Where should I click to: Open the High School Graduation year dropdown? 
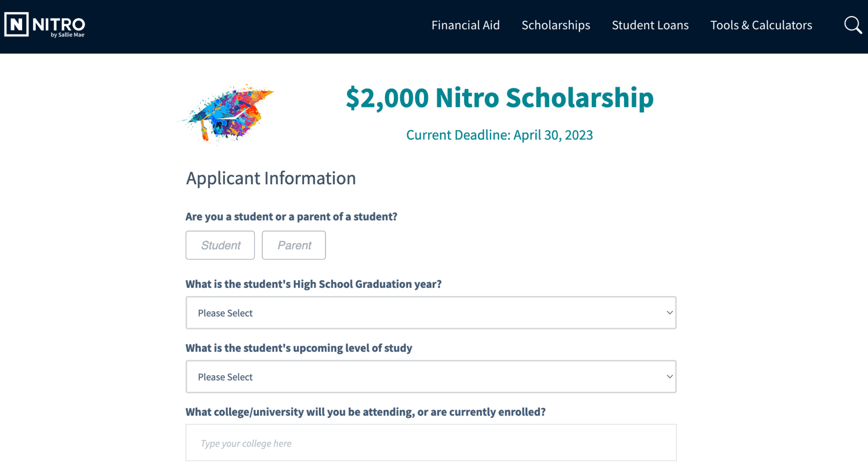point(431,313)
